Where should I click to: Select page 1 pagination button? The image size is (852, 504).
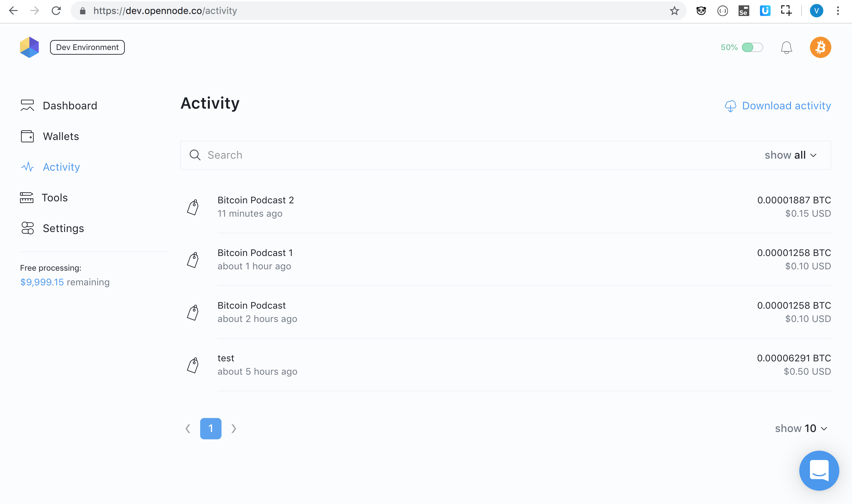211,428
